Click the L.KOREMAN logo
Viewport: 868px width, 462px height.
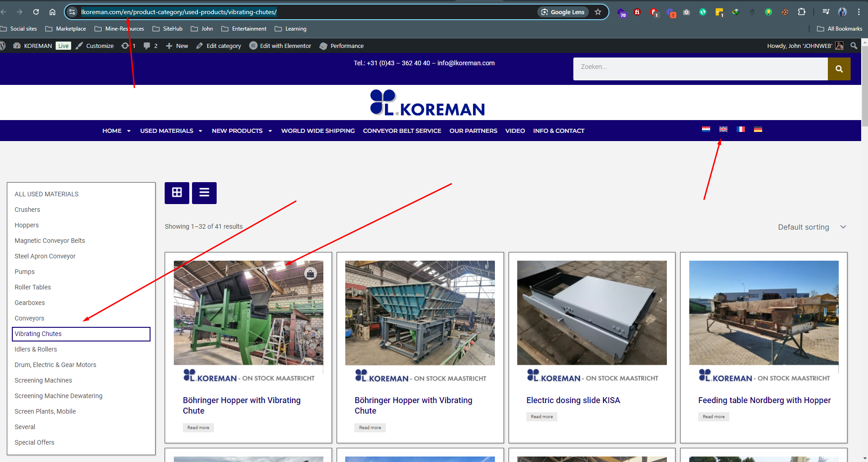pos(427,102)
